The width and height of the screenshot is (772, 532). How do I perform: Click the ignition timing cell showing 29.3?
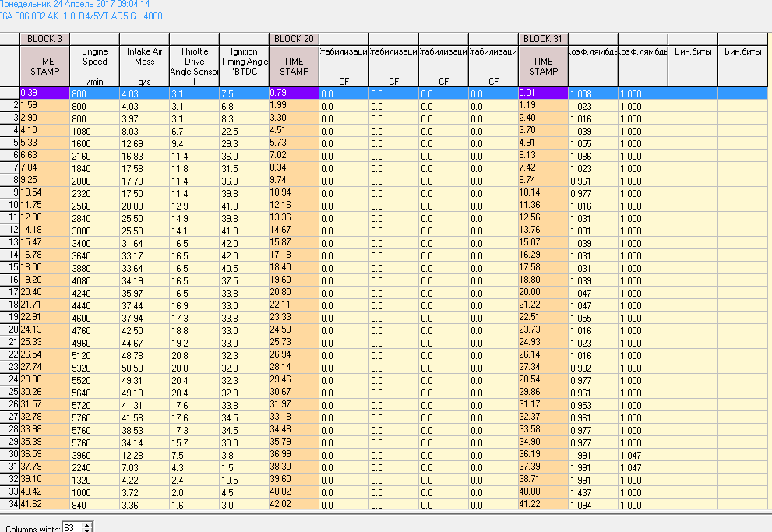click(244, 143)
